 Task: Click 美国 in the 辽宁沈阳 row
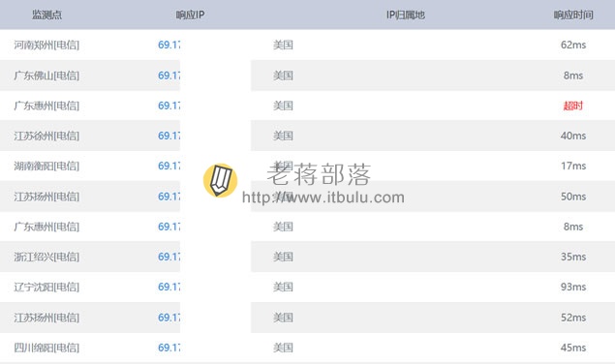[283, 288]
